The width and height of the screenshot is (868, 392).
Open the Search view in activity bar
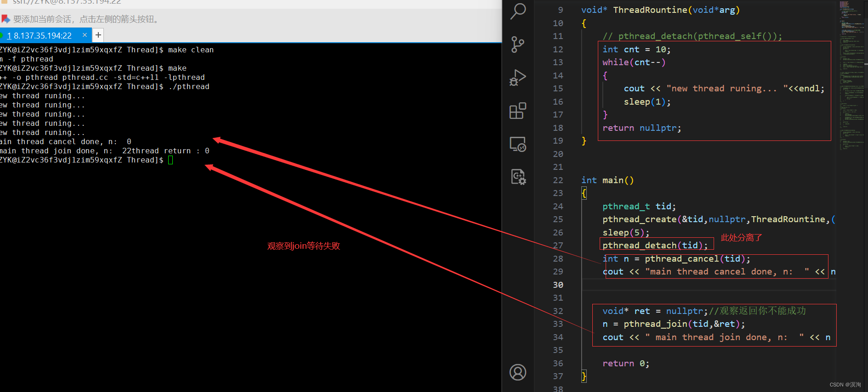[518, 11]
